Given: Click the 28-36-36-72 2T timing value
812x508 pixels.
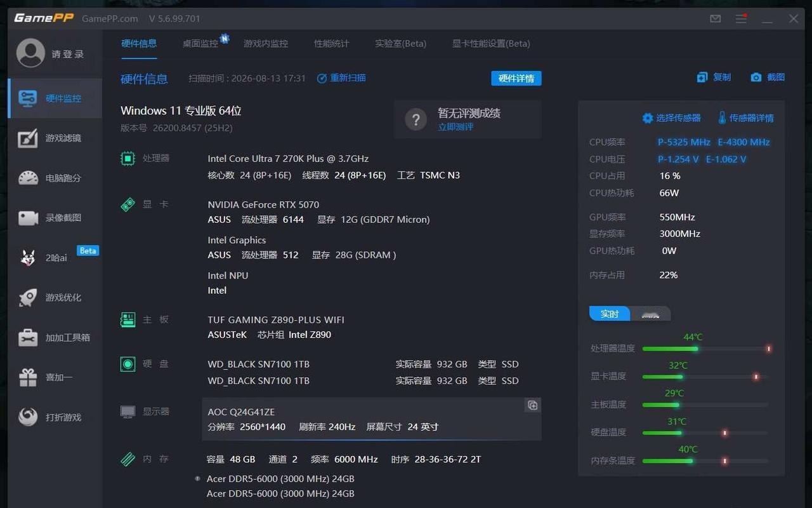Looking at the screenshot, I should (447, 459).
